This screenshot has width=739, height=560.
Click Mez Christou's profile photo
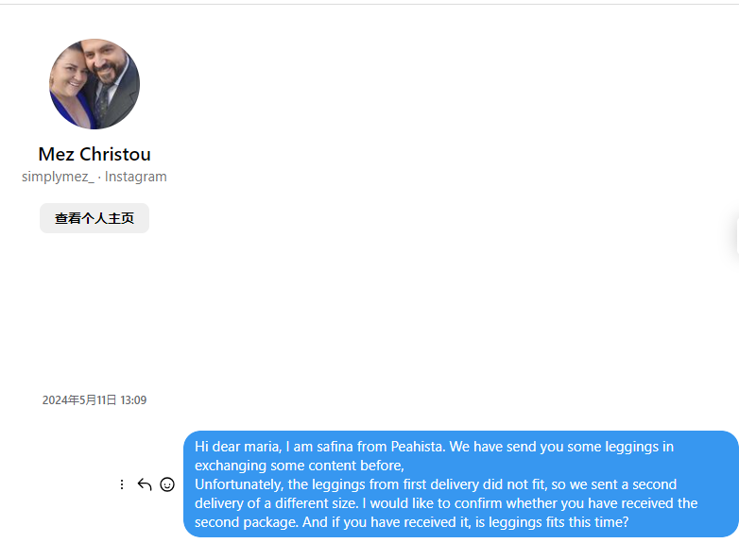[95, 84]
